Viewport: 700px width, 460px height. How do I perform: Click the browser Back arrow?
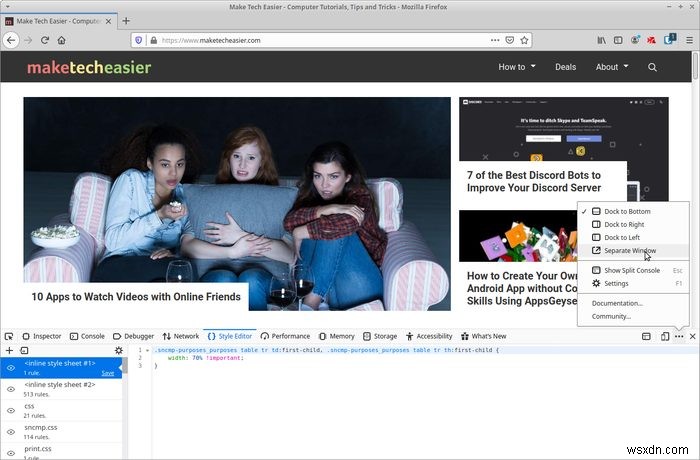[11, 40]
